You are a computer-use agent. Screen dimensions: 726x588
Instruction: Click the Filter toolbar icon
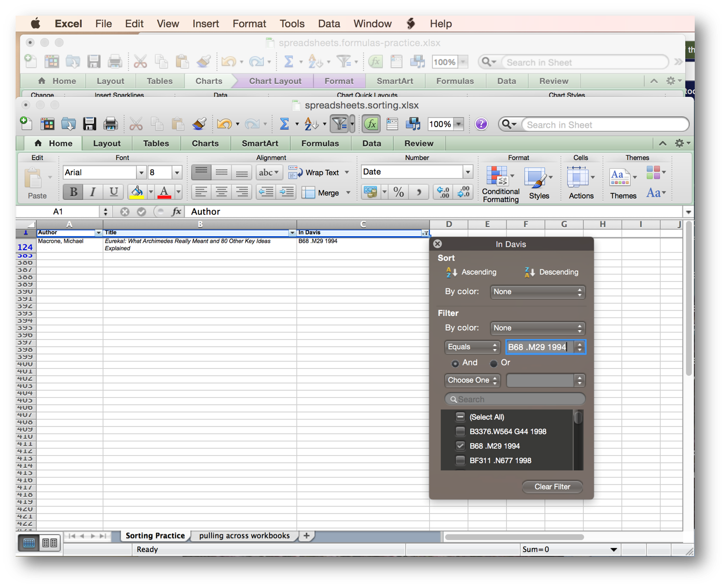click(339, 124)
